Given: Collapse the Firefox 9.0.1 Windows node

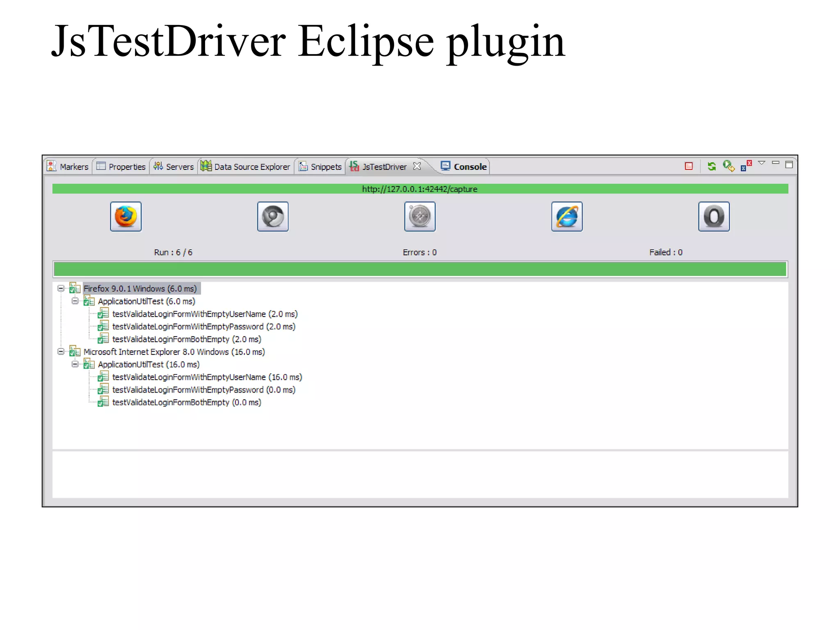Looking at the screenshot, I should click(61, 288).
